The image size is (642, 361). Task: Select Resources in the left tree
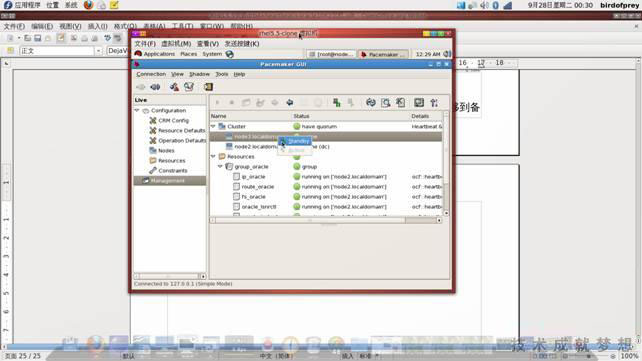172,160
